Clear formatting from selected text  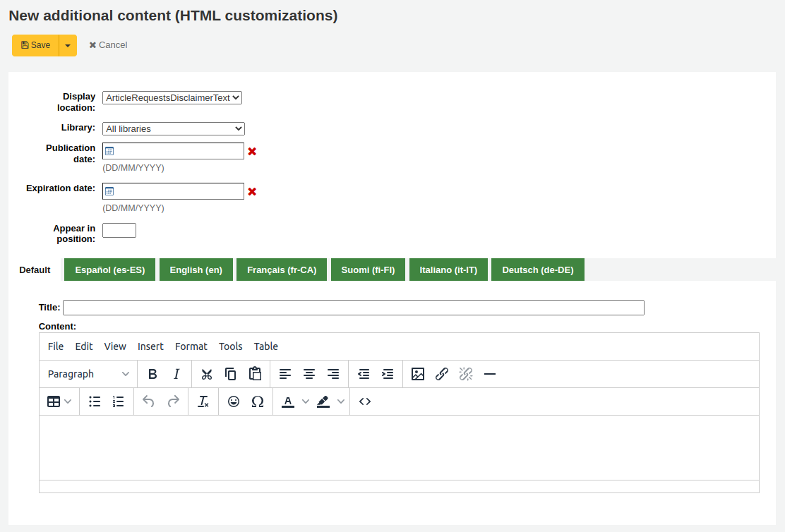(x=203, y=401)
